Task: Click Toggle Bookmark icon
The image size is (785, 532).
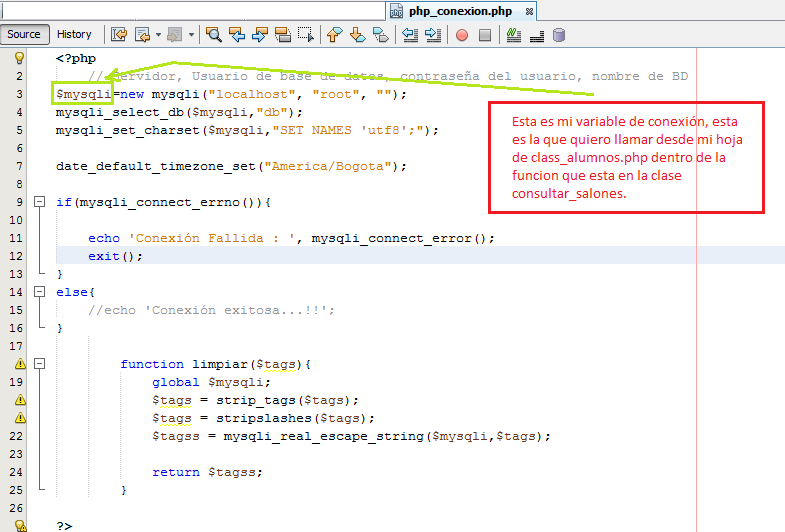Action: click(380, 35)
